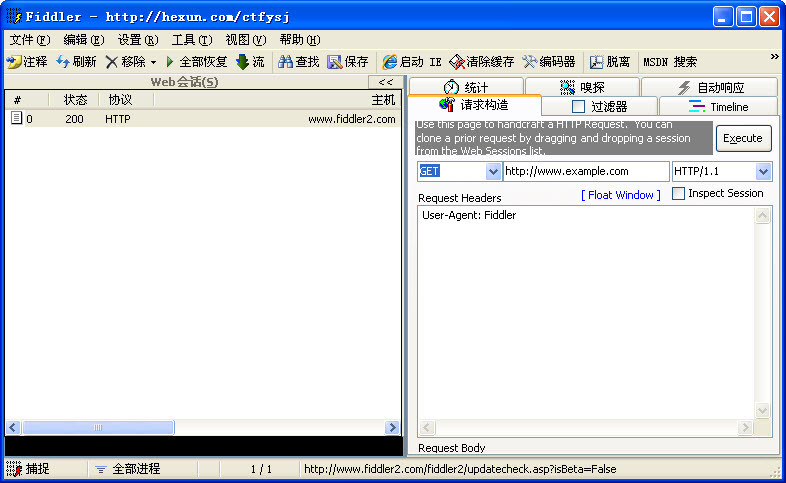786x483 pixels.
Task: Open the HTTP/1.1 version dropdown
Action: [x=763, y=171]
